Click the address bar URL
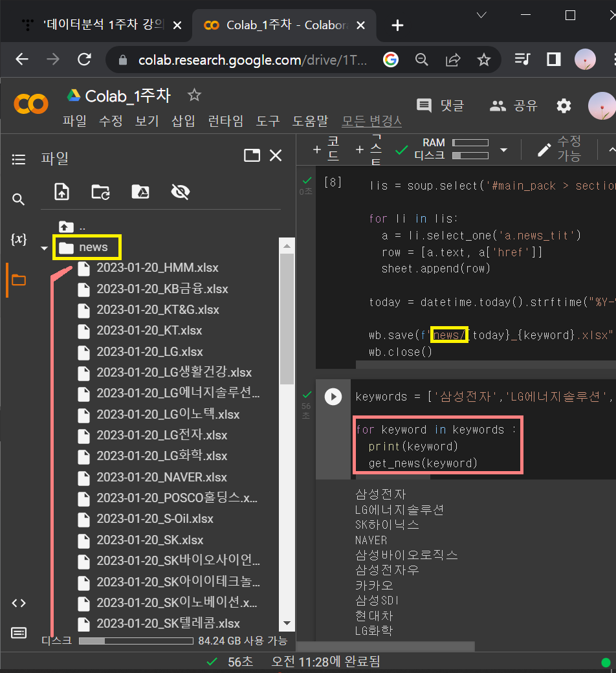The height and width of the screenshot is (673, 616). point(252,60)
